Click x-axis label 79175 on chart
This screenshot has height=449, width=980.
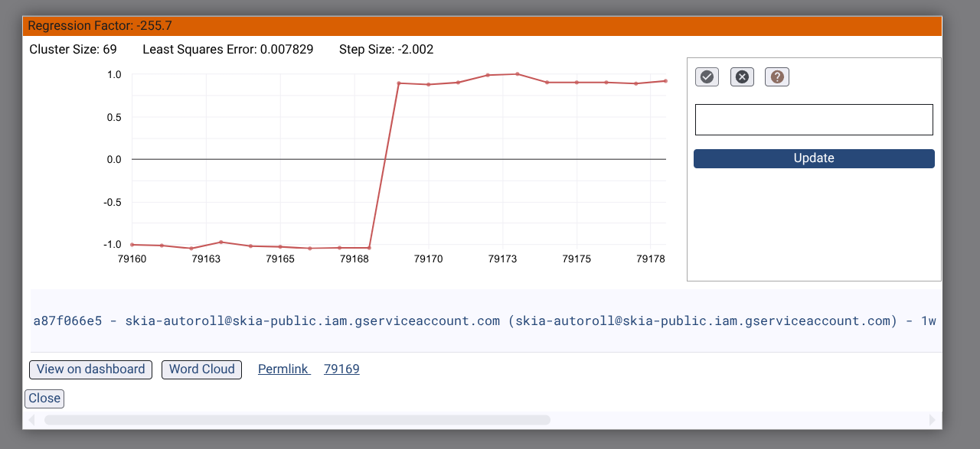click(577, 259)
